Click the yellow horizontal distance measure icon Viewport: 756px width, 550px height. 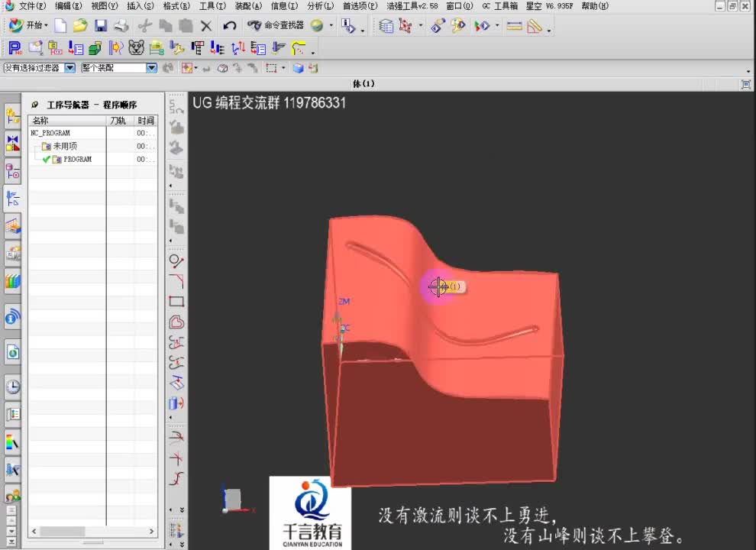coord(514,25)
